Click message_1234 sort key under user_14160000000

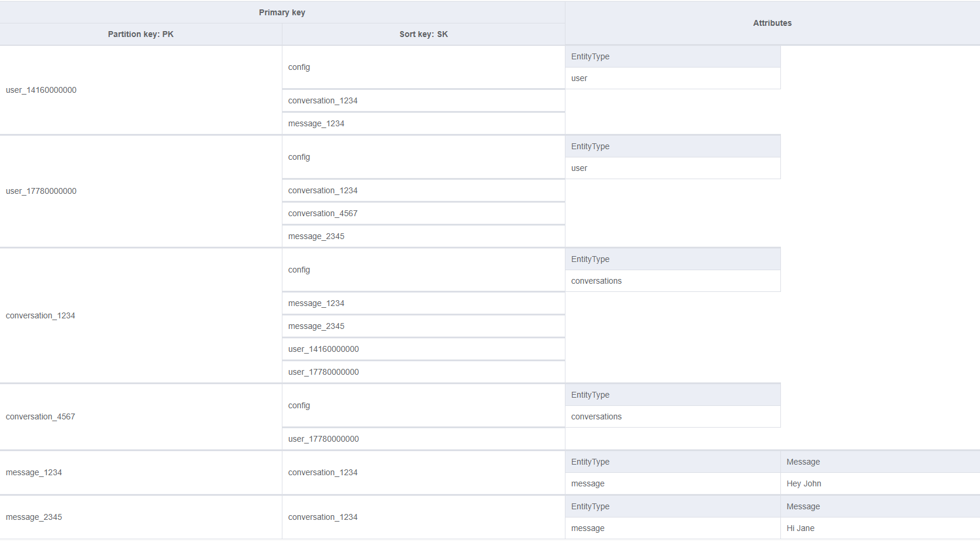[x=423, y=123]
